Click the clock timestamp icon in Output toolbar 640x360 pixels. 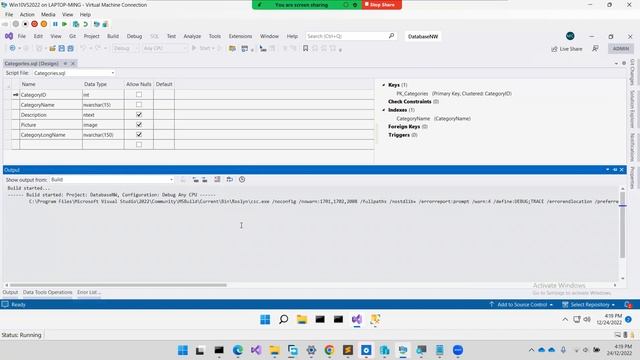[242, 180]
